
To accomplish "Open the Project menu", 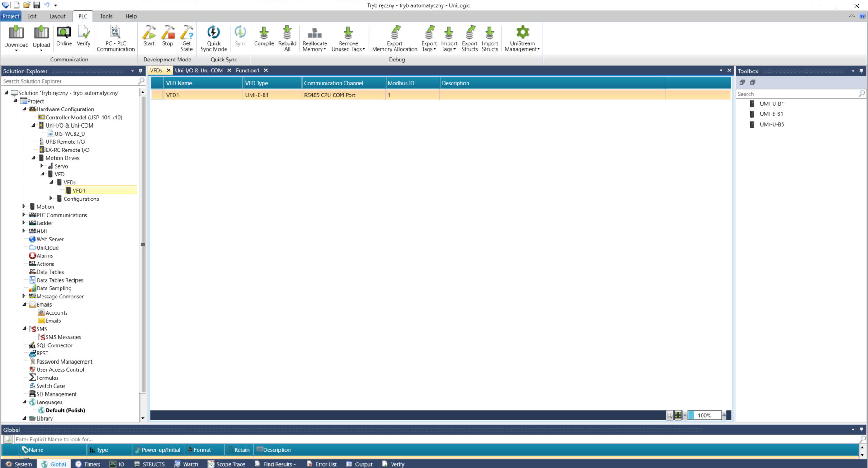I will point(11,16).
